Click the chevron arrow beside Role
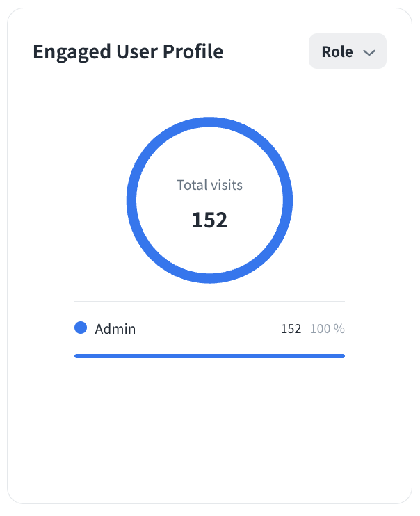This screenshot has width=420, height=516. pos(369,53)
